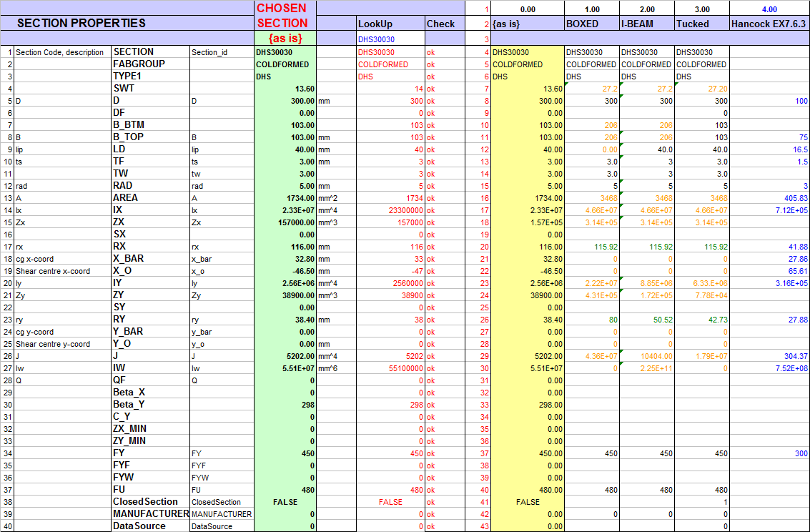Click the blue 405.83 Hancock value

pos(769,198)
